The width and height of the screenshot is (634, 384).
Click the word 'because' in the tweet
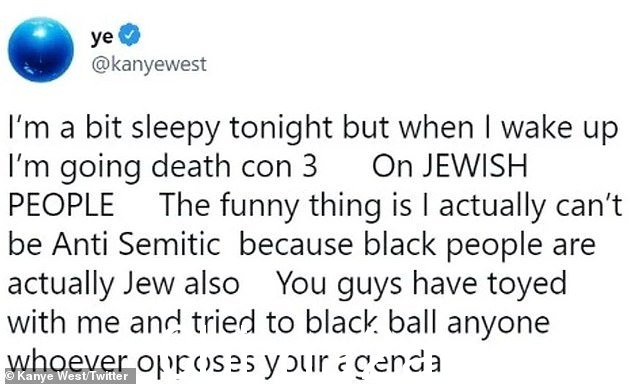[x=296, y=245]
